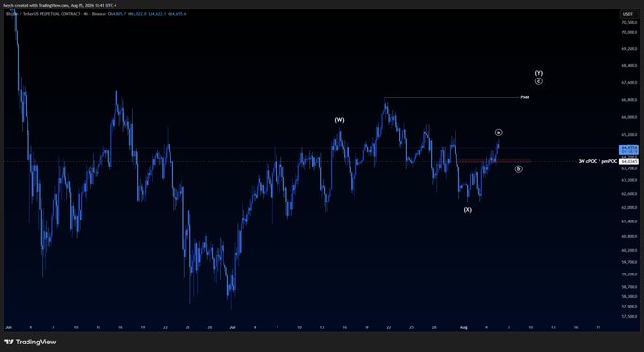644x352 pixels.
Task: Click the 68,400.0 price axis label
Action: point(629,65)
